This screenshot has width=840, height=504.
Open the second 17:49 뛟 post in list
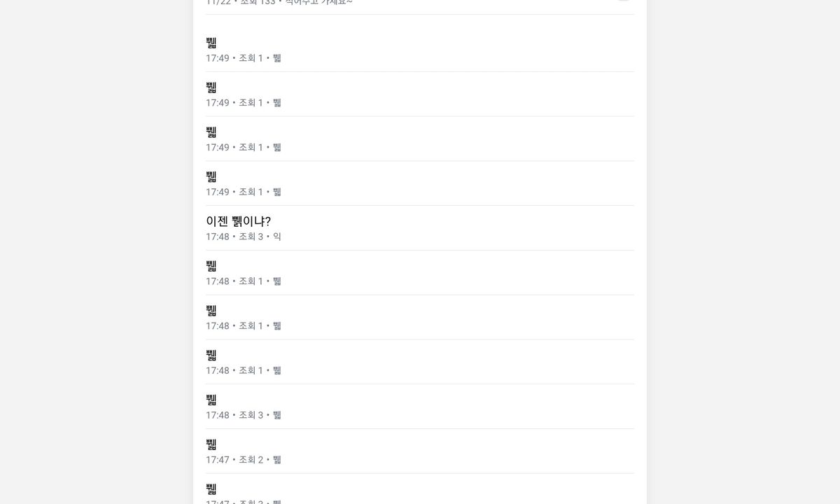(211, 87)
